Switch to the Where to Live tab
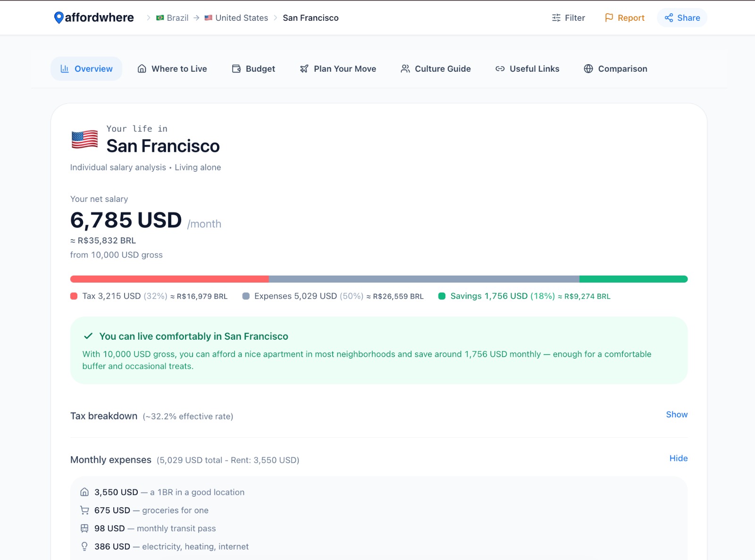Image resolution: width=755 pixels, height=560 pixels. click(172, 69)
